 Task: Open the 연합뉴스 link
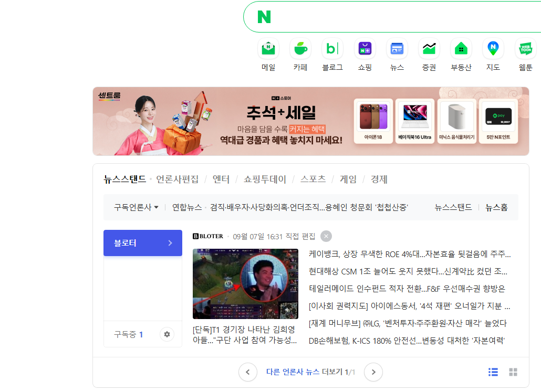pos(187,207)
